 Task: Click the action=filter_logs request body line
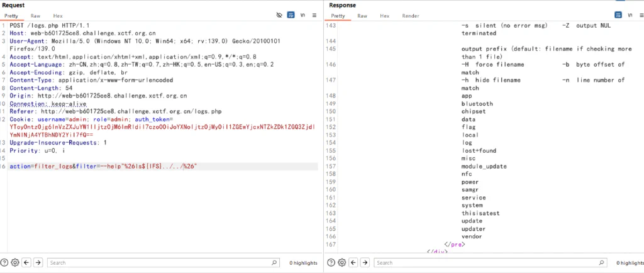(104, 167)
